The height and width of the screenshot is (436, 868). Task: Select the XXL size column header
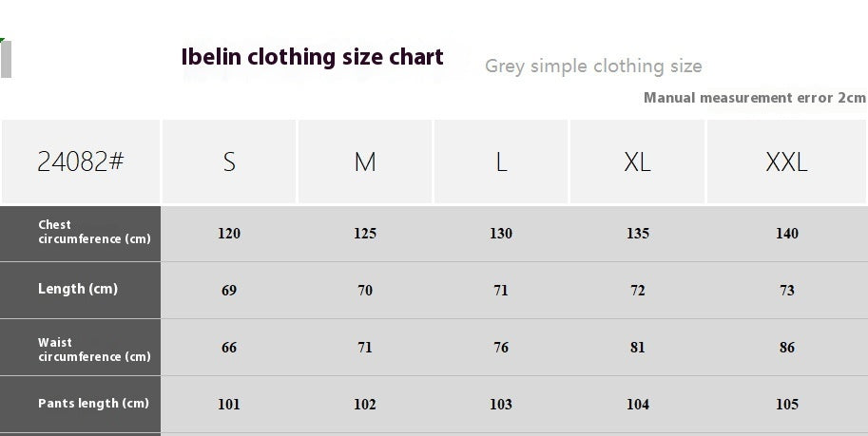tap(786, 161)
